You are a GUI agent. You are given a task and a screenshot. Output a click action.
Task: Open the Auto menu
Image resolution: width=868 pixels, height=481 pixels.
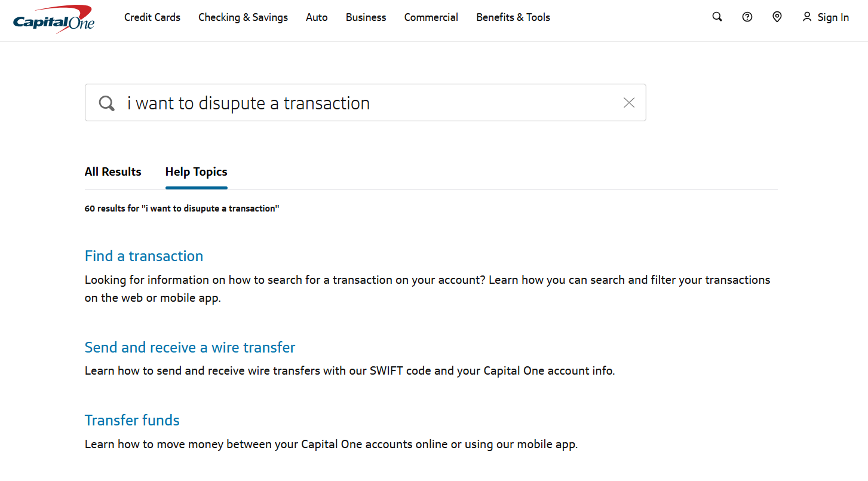click(x=317, y=17)
